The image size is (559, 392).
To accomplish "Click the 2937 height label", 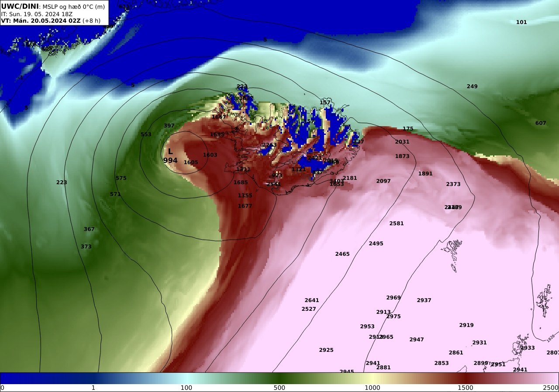I will point(424,300).
